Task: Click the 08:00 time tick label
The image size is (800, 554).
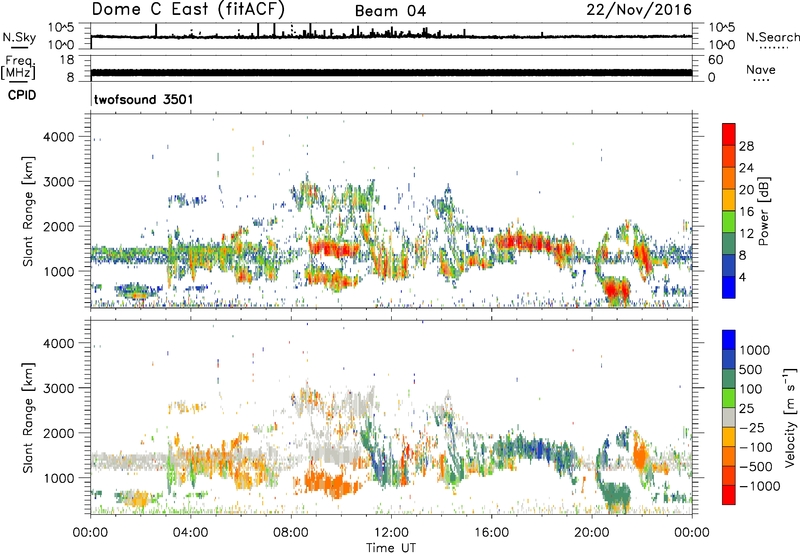Action: point(291,533)
